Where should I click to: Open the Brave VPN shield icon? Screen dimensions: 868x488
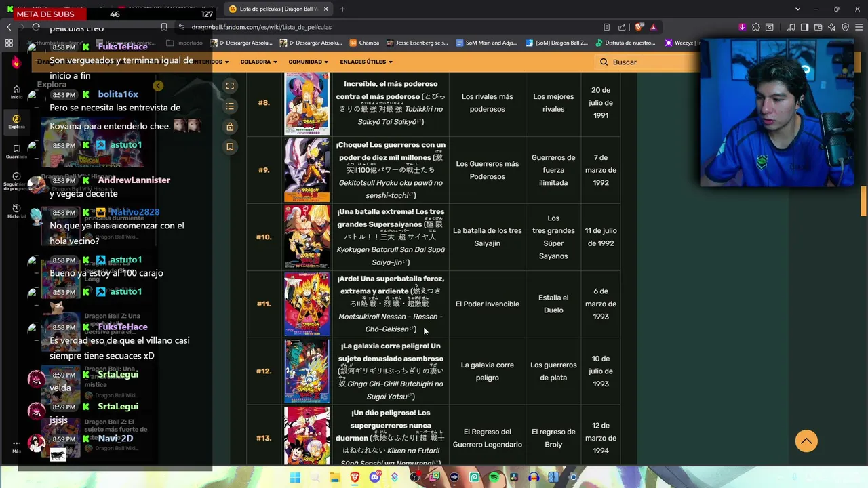pos(845,27)
